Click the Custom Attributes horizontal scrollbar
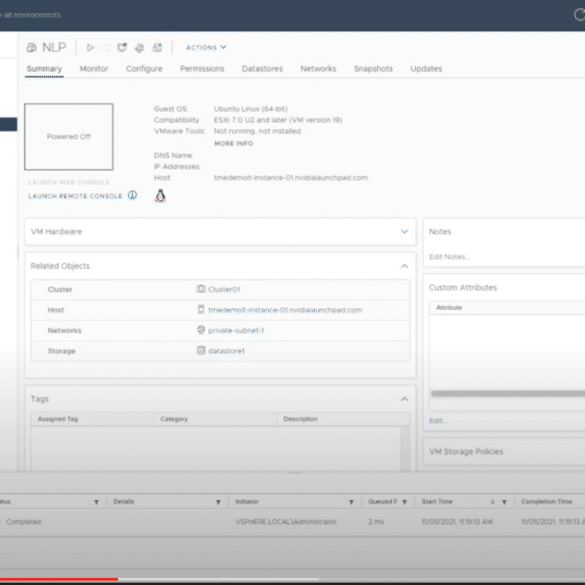This screenshot has height=585, width=585. click(x=508, y=393)
